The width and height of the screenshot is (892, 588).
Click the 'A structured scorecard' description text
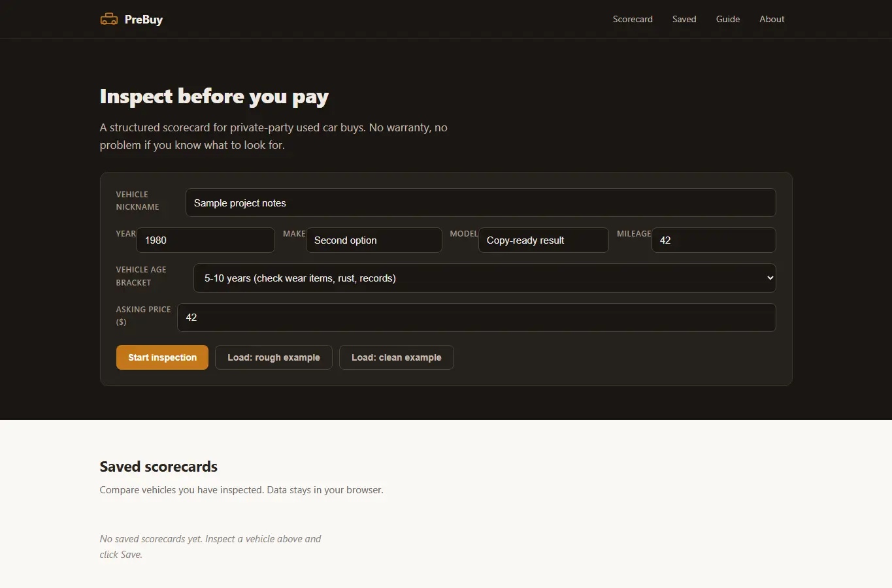pyautogui.click(x=273, y=136)
